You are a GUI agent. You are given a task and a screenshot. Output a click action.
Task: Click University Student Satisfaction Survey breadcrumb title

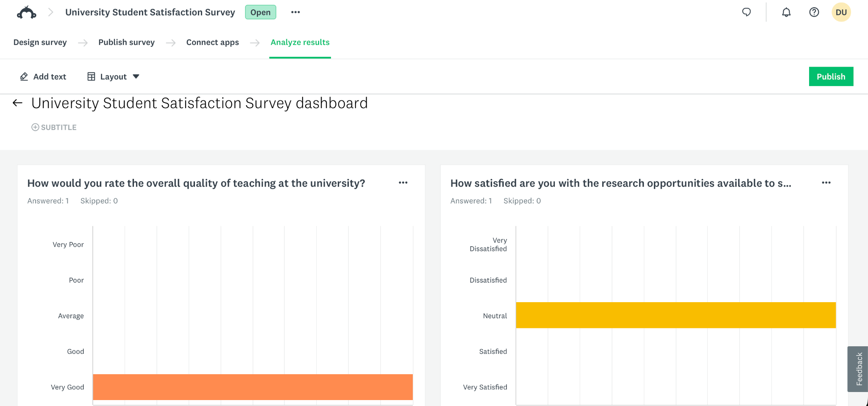tap(150, 12)
